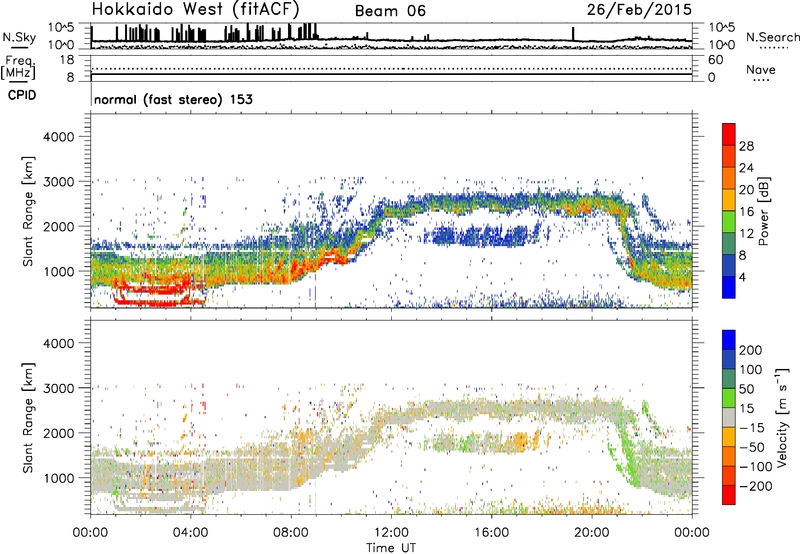Click the 'Nave' legend label
The width and height of the screenshot is (800, 554).
761,69
